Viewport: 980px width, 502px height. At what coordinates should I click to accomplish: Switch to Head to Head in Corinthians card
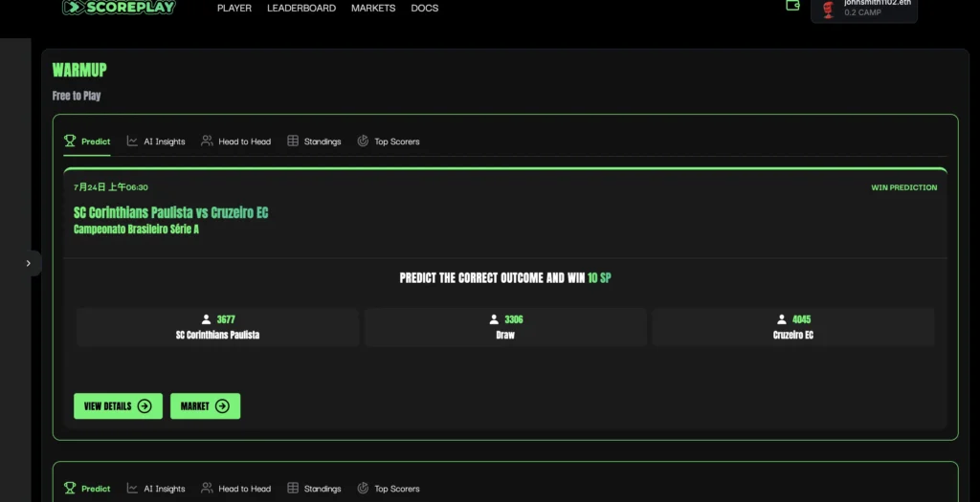pos(235,142)
